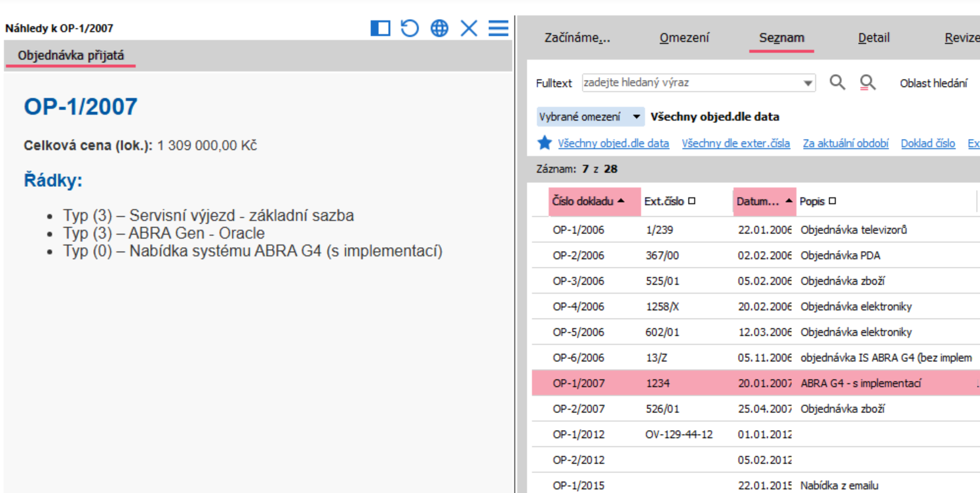Open the hamburger menu in preview panel
This screenshot has height=493, width=980.
click(498, 28)
